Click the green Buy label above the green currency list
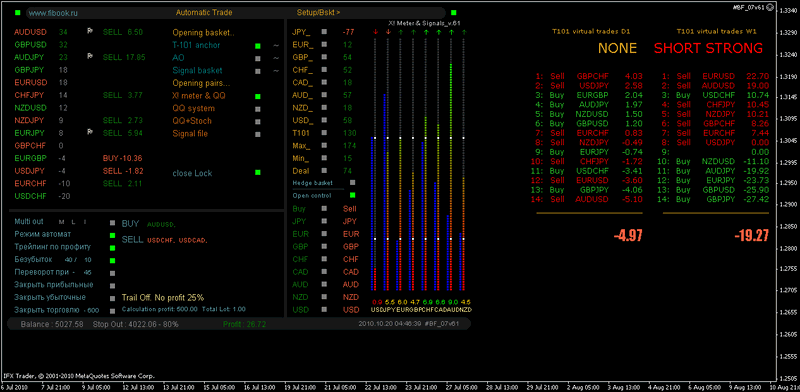This screenshot has height=392, width=800. click(x=299, y=209)
